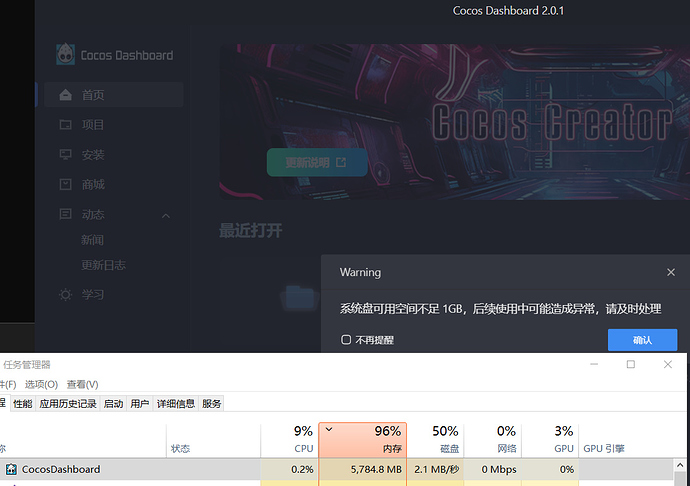The image size is (690, 486).
Task: Open the 选项(O) menu in Task Manager
Action: coord(41,384)
